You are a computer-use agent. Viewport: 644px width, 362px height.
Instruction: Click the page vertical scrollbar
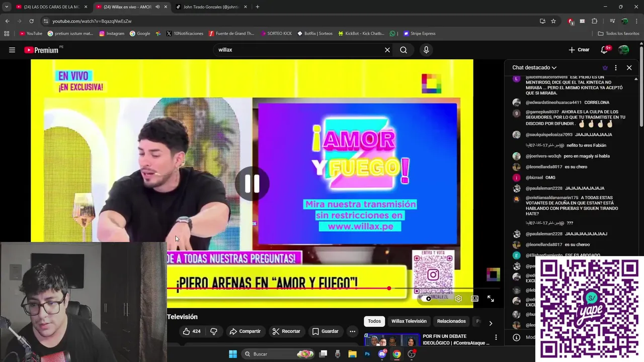tap(641, 85)
